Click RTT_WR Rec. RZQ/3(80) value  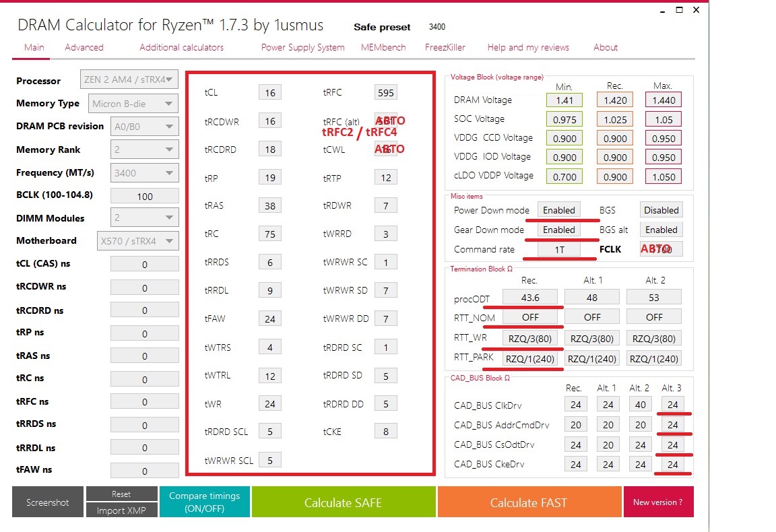point(530,339)
